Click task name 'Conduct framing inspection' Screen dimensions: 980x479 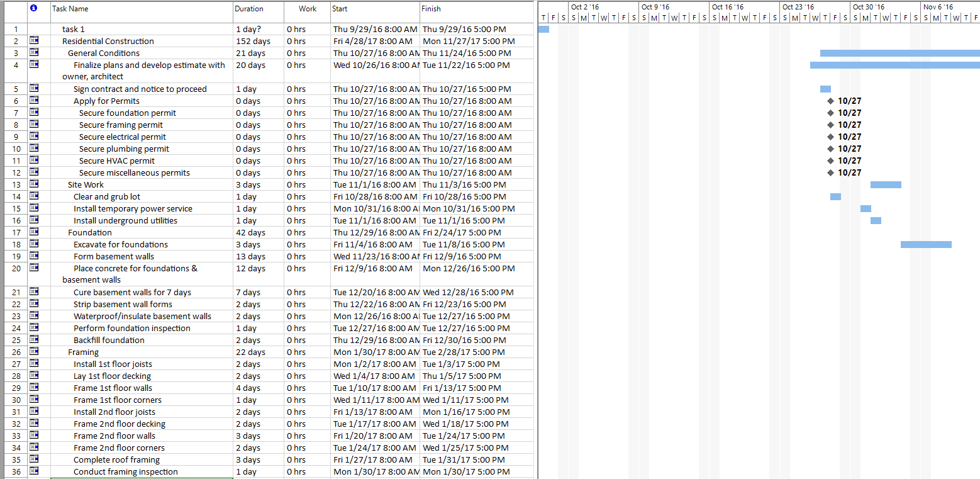click(125, 471)
